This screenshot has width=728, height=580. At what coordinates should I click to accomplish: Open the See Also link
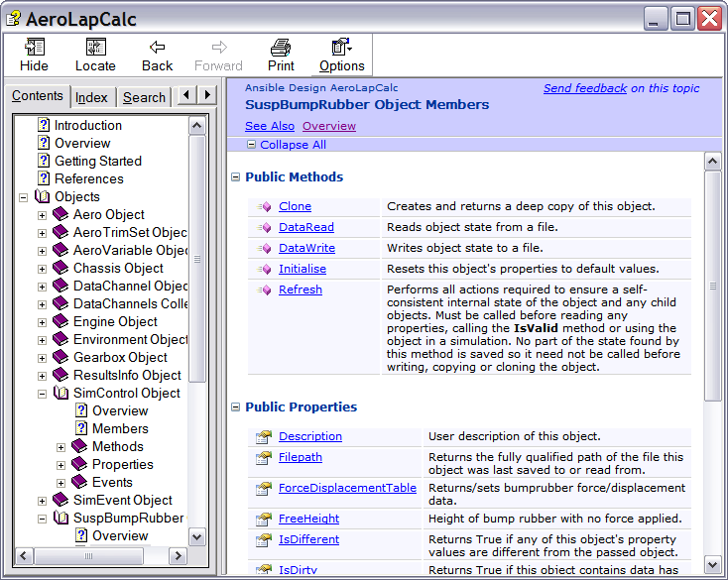270,126
